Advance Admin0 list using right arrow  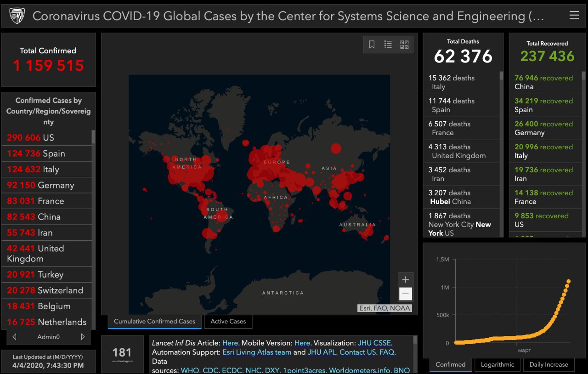83,337
